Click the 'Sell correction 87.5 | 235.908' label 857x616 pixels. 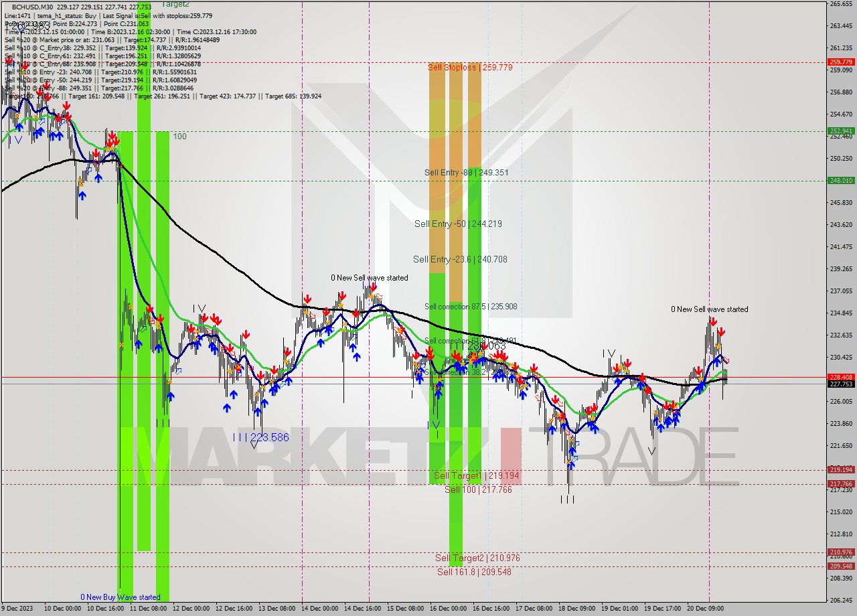tap(471, 307)
